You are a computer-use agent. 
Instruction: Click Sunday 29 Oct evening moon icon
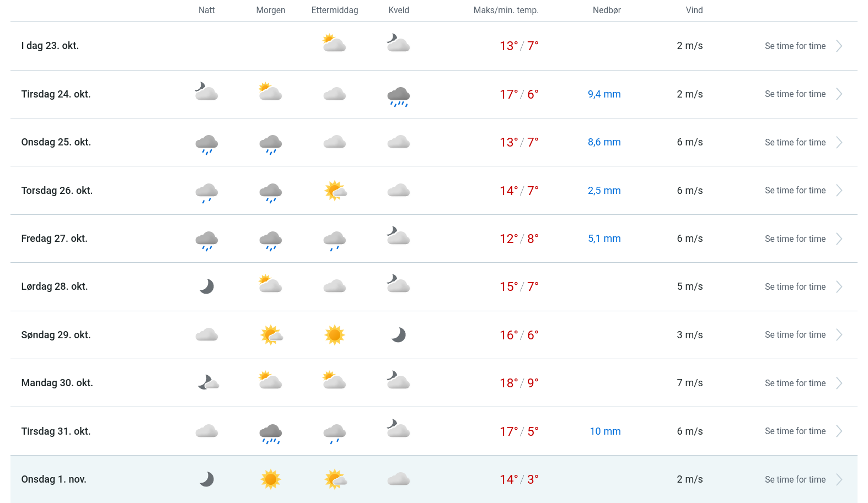click(x=398, y=335)
